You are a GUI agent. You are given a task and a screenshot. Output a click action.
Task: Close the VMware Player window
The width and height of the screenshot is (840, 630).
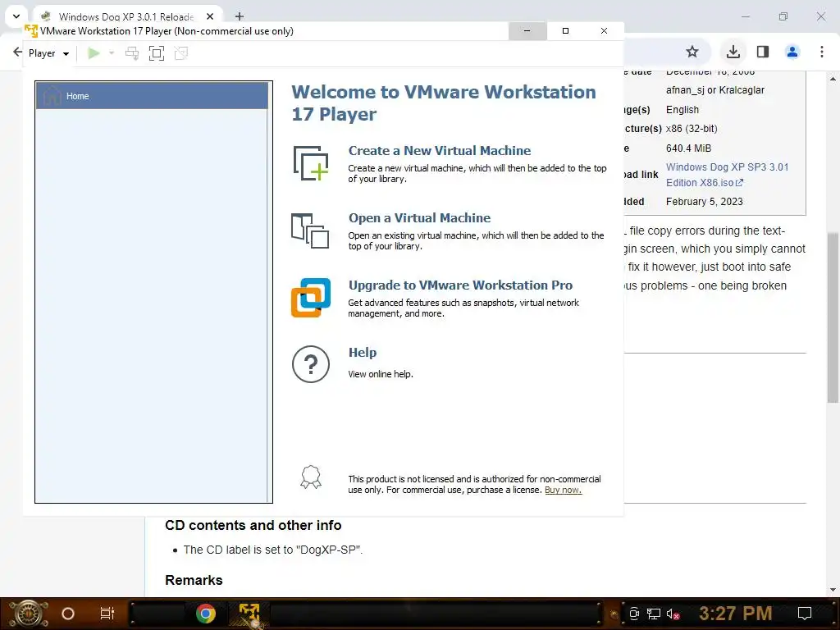604,31
